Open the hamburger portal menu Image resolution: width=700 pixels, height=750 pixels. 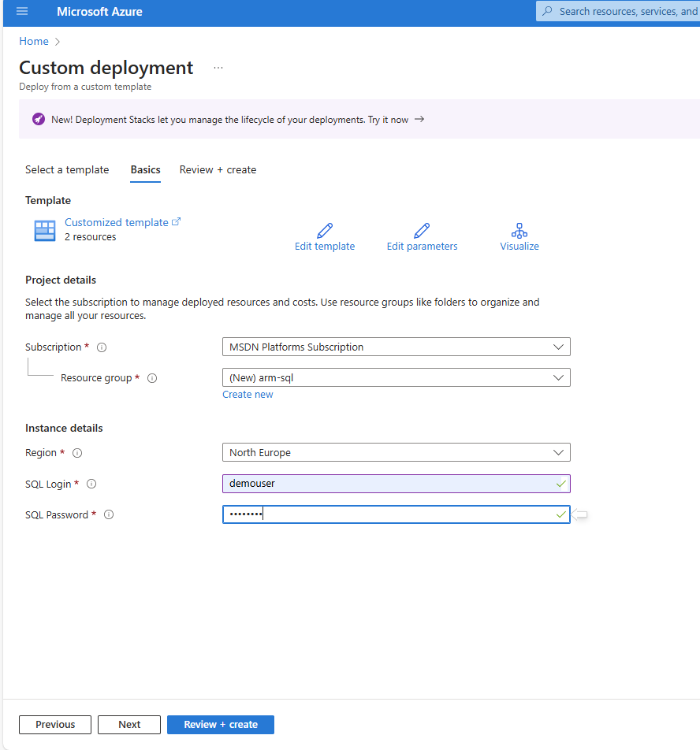click(22, 12)
